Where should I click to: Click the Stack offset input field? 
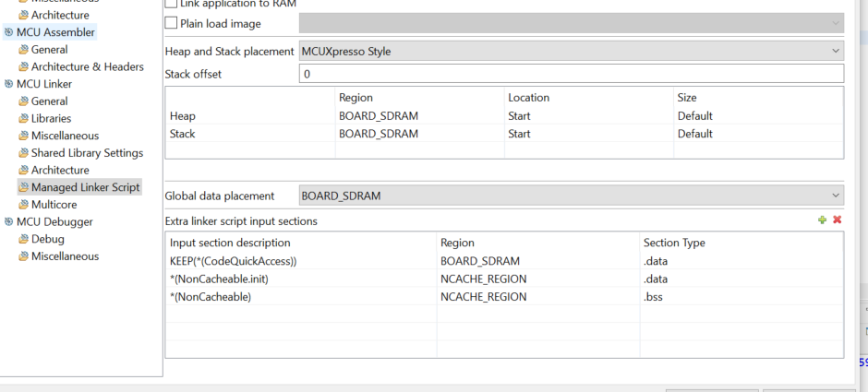point(571,74)
